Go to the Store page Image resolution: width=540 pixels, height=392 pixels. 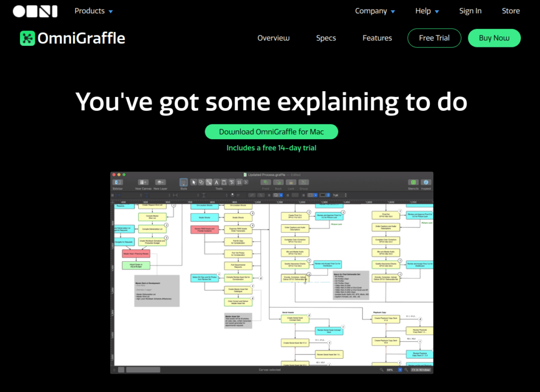pyautogui.click(x=510, y=11)
